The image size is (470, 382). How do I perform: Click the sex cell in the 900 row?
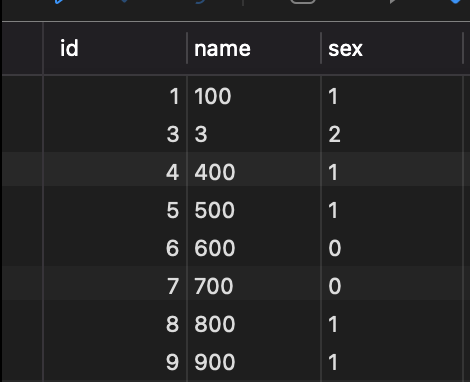[392, 362]
